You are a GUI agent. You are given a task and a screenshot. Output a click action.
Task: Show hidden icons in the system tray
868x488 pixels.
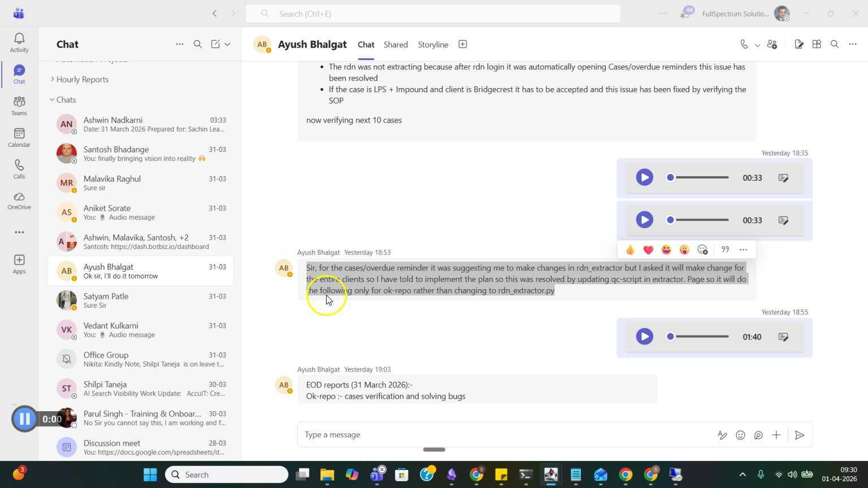[x=743, y=474]
